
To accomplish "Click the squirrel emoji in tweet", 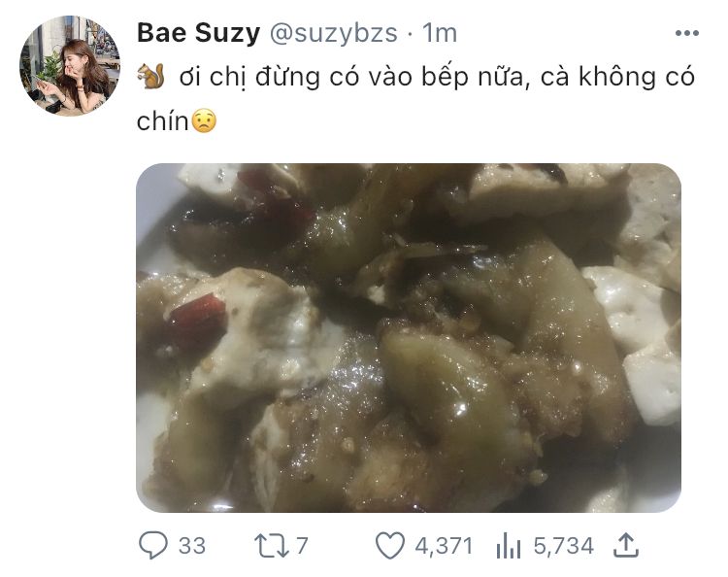I will point(150,76).
